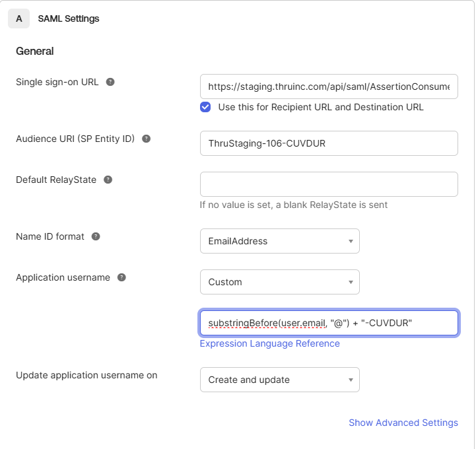Screen dimensions: 476x449
Task: Open Expression Language Reference link
Action: [x=269, y=343]
